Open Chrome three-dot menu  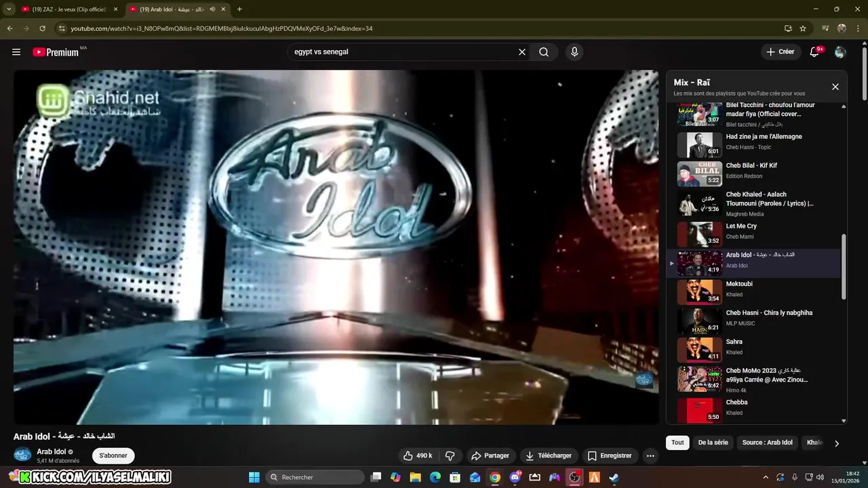point(858,28)
